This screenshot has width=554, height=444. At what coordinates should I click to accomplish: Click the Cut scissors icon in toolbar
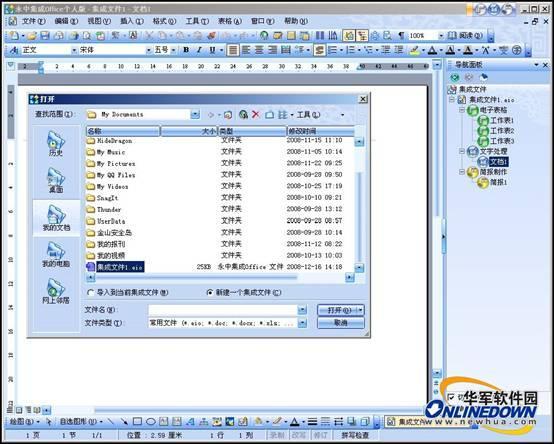pos(149,35)
